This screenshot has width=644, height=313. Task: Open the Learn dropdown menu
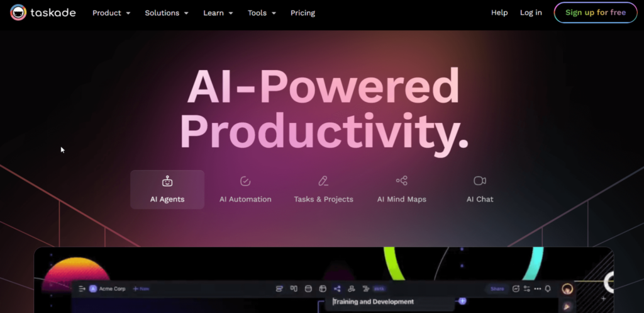218,13
